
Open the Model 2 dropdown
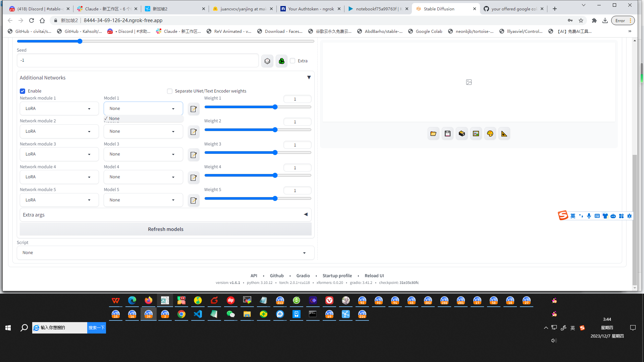143,131
